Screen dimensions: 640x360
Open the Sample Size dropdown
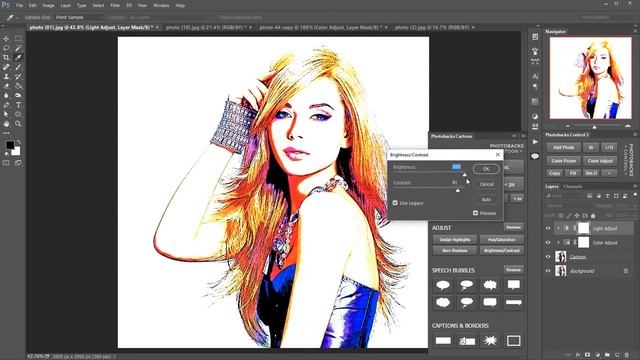(x=79, y=17)
